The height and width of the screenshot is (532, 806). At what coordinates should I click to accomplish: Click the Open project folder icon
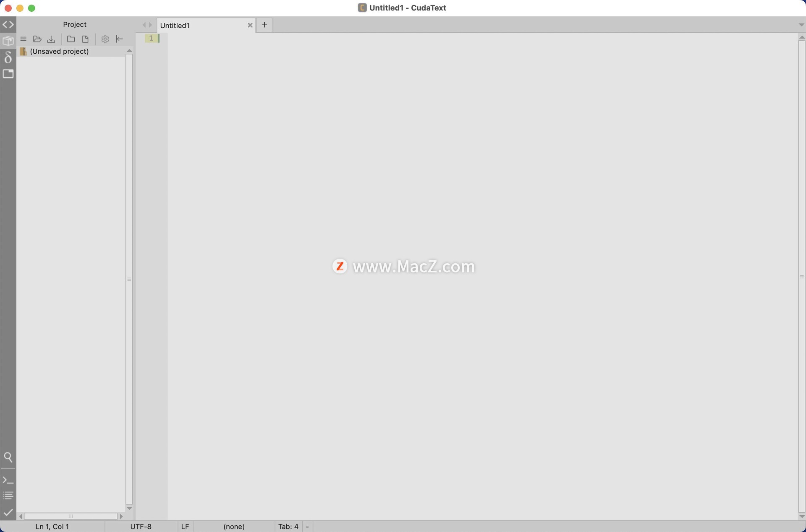tap(37, 39)
